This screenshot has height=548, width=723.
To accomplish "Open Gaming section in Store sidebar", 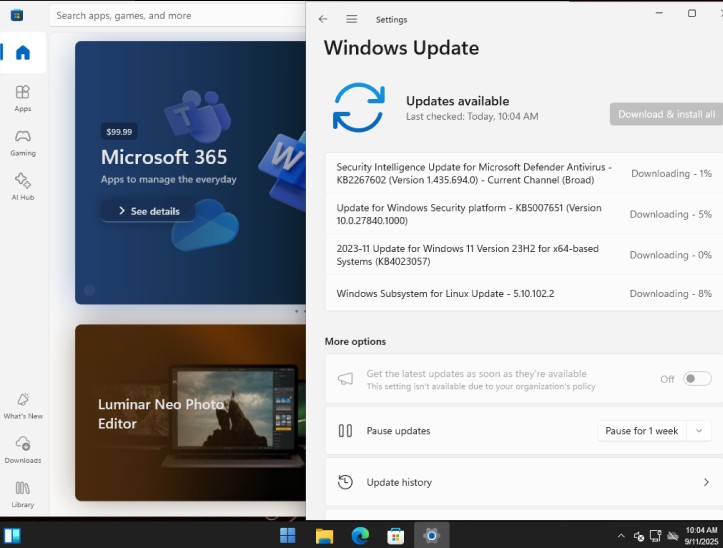I will pyautogui.click(x=23, y=143).
